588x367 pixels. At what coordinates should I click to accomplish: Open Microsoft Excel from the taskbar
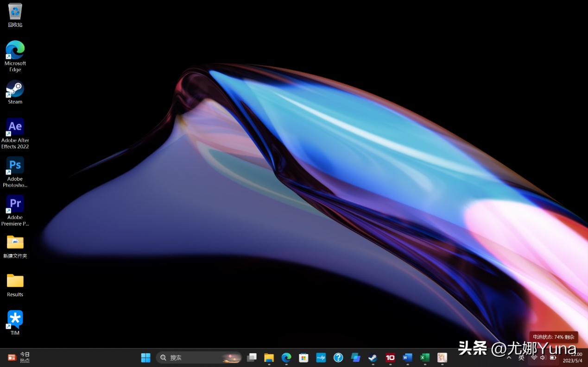point(424,357)
